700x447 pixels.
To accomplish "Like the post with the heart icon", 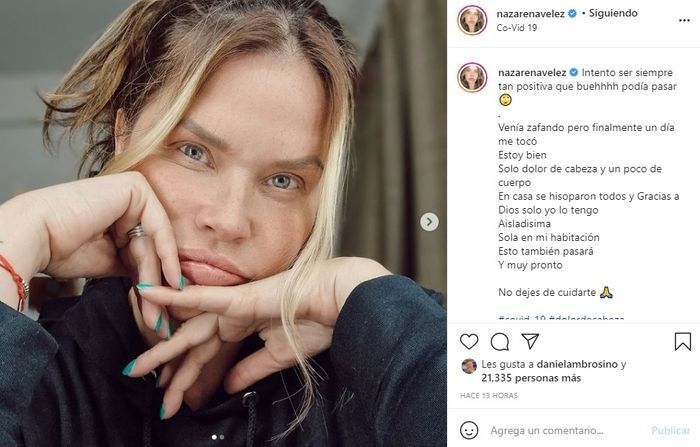I will click(x=469, y=342).
